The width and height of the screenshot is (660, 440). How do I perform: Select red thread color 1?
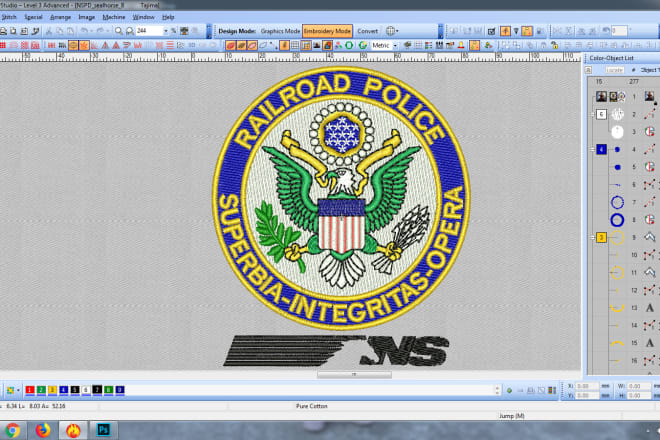coord(30,390)
